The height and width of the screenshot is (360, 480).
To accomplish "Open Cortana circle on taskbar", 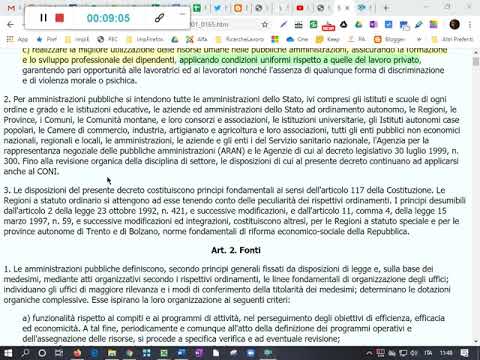I will click(x=42, y=353).
